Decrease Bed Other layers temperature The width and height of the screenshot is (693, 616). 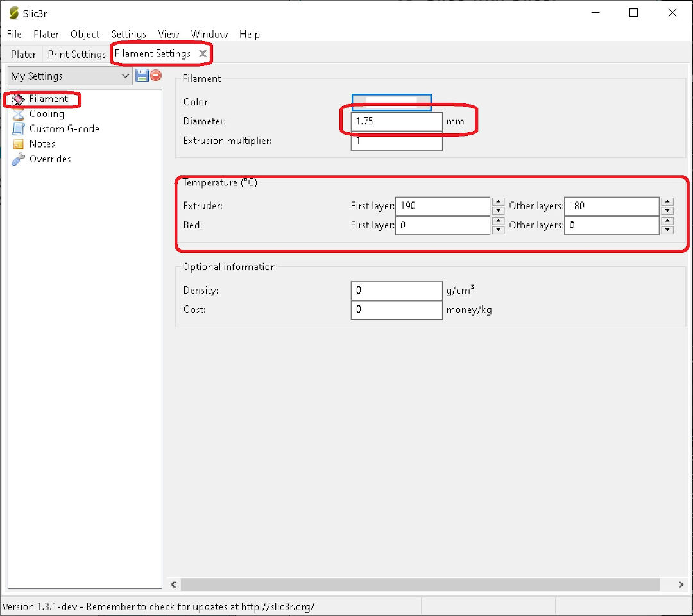pos(667,230)
